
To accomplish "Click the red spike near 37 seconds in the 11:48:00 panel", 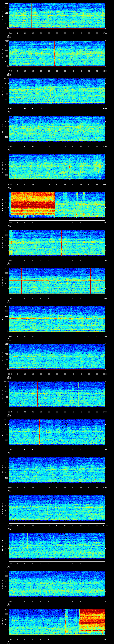I will point(68,91).
